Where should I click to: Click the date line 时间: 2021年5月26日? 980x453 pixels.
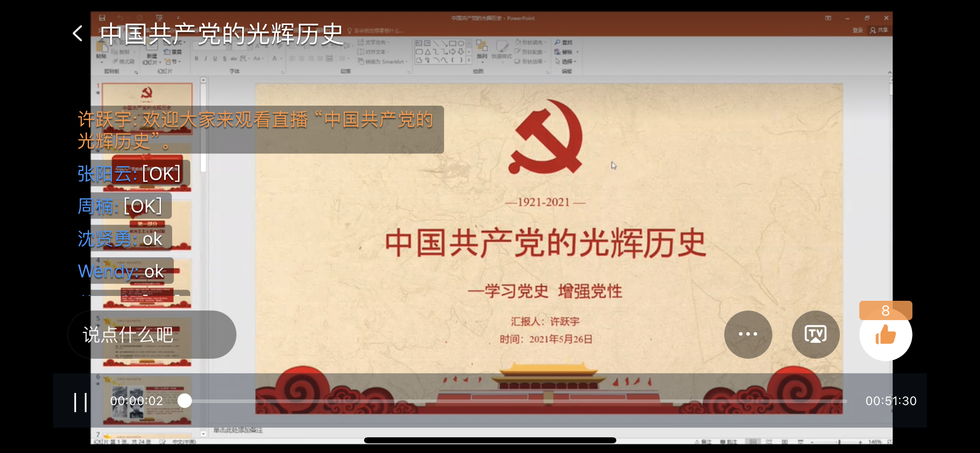(x=546, y=339)
